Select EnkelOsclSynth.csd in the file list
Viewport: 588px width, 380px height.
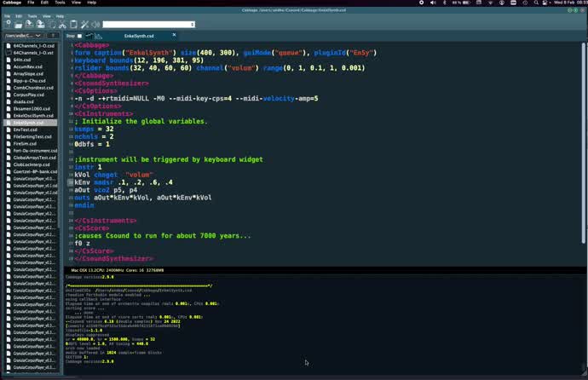31,116
